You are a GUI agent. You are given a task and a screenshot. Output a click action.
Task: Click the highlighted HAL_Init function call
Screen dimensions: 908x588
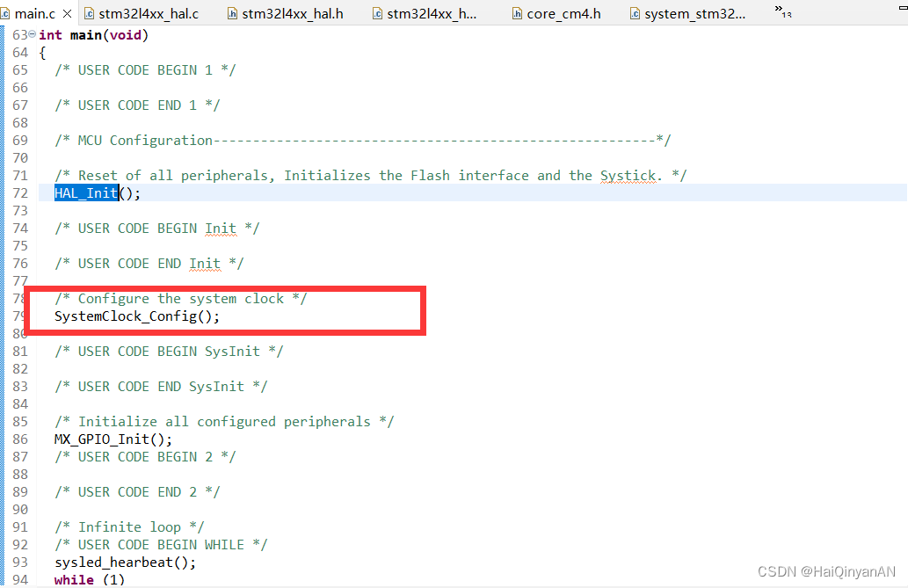[84, 192]
